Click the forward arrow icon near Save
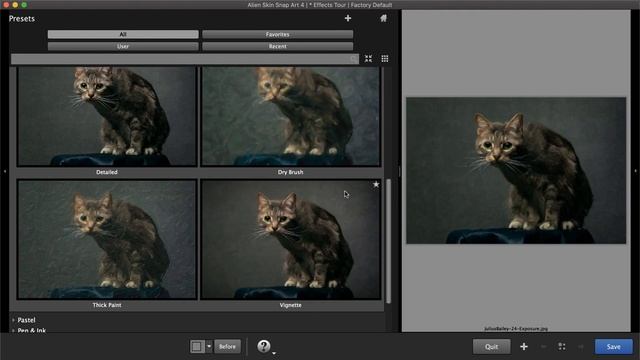Viewport: 640px width, 360px height. click(581, 347)
